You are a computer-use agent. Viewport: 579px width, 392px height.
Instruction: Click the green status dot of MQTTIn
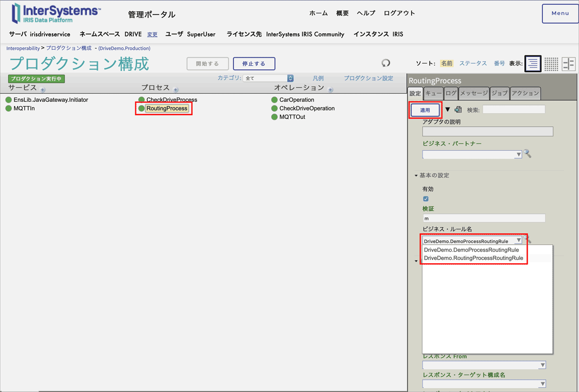(9, 108)
